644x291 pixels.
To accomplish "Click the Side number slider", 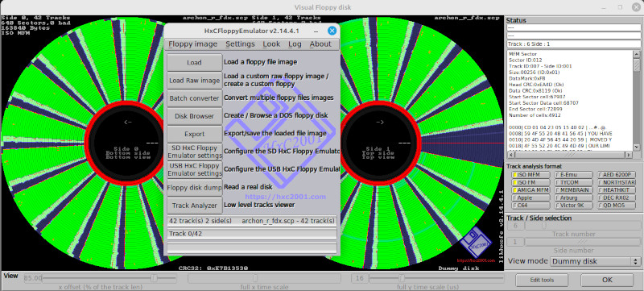I will [x=583, y=242].
